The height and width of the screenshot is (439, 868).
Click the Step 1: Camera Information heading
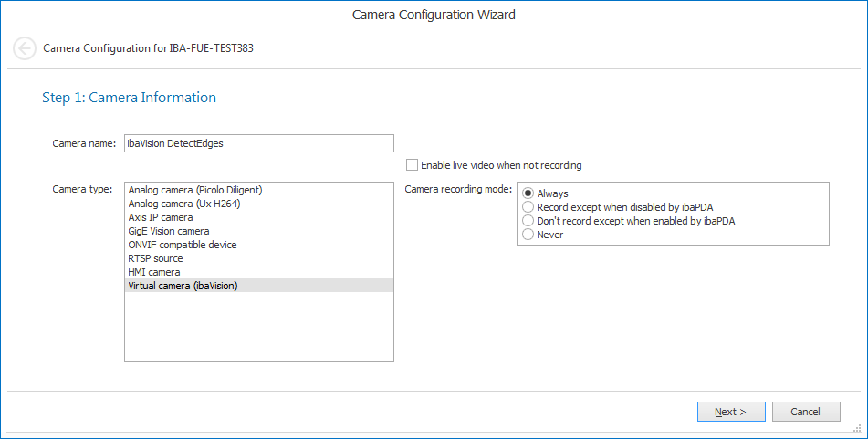point(129,98)
